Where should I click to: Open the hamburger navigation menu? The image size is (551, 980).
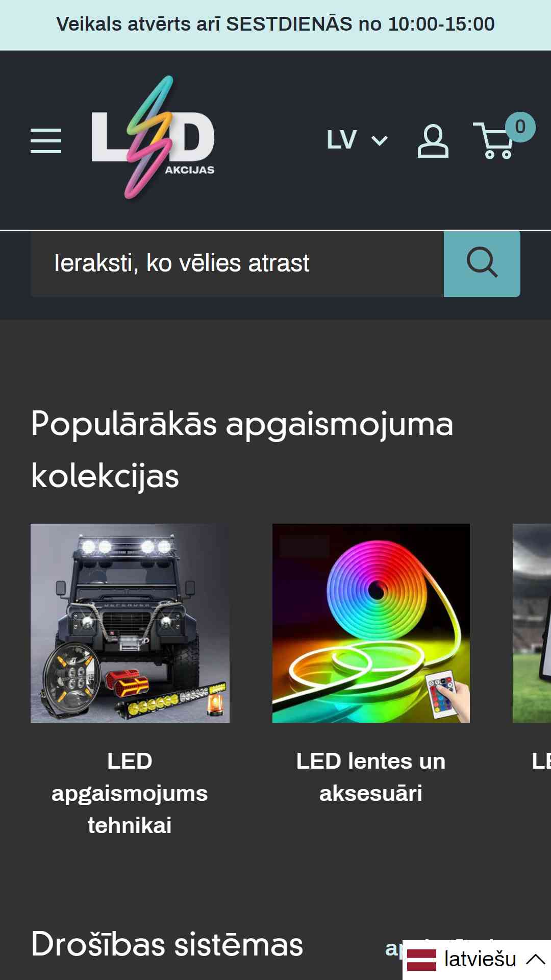click(x=46, y=141)
